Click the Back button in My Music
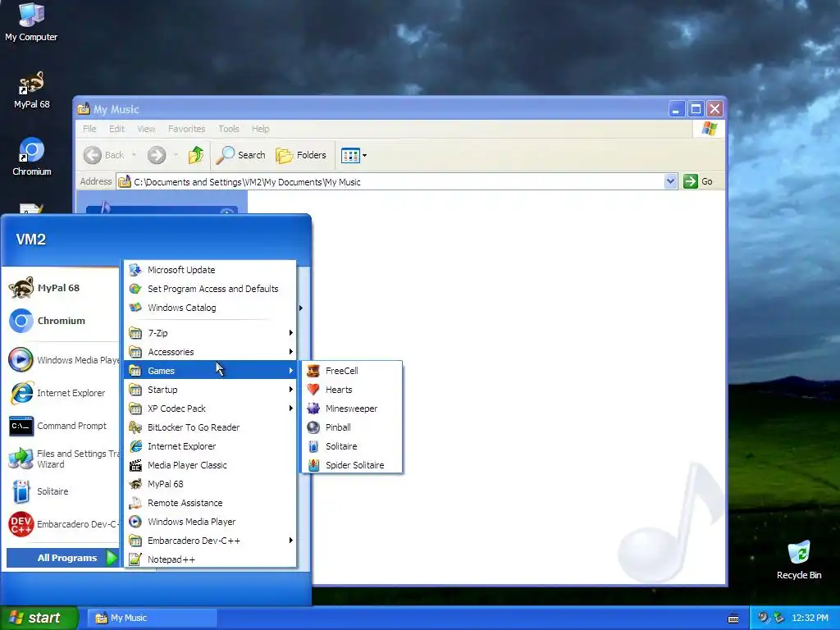Screen dimensions: 840x630 (104, 155)
